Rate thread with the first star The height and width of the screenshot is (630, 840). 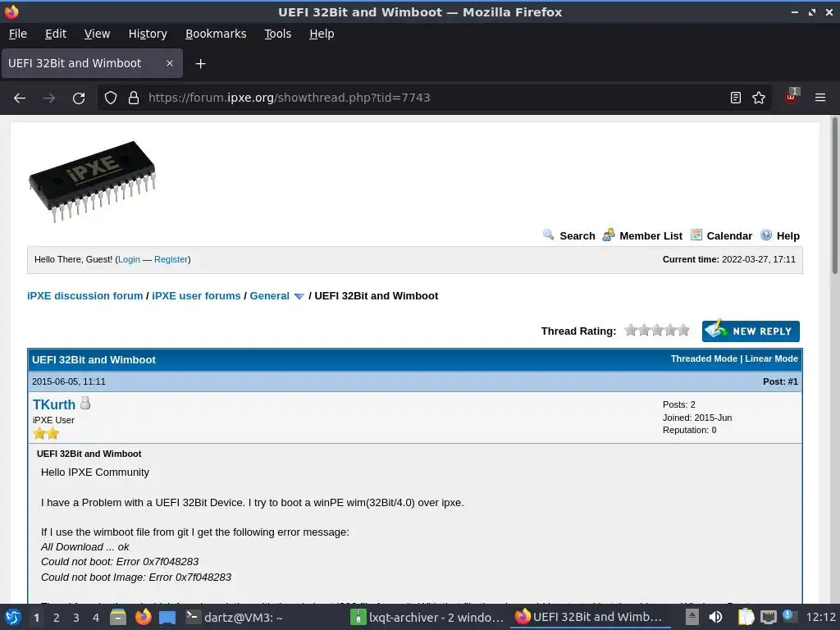(x=631, y=330)
